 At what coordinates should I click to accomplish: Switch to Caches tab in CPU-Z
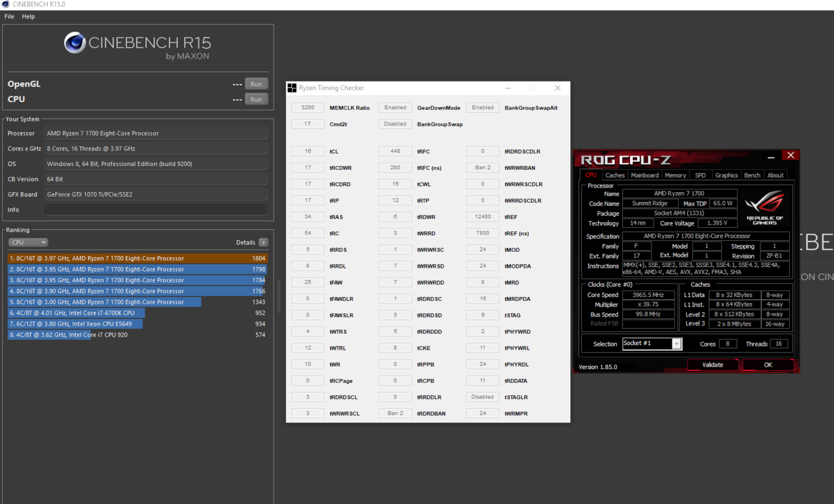coord(614,175)
